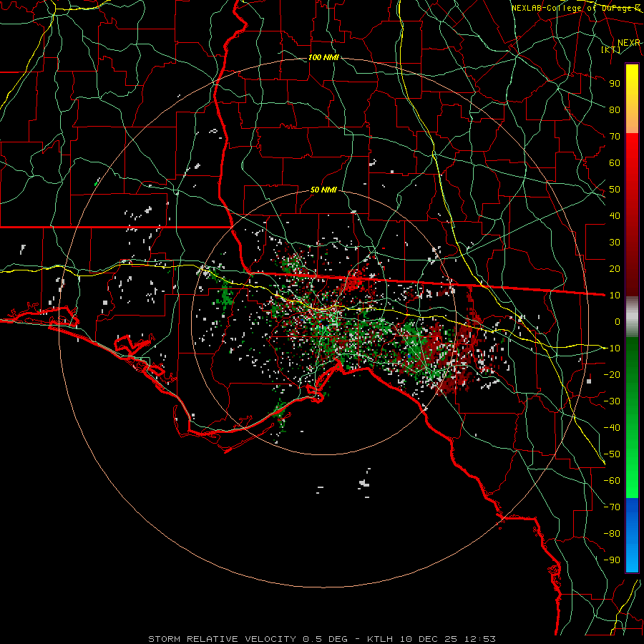Click the -40 value on the velocity scale

[612, 428]
